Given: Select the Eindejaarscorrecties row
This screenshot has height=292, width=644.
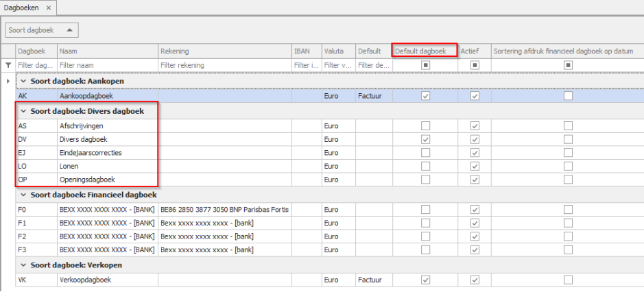Looking at the screenshot, I should [x=330, y=153].
